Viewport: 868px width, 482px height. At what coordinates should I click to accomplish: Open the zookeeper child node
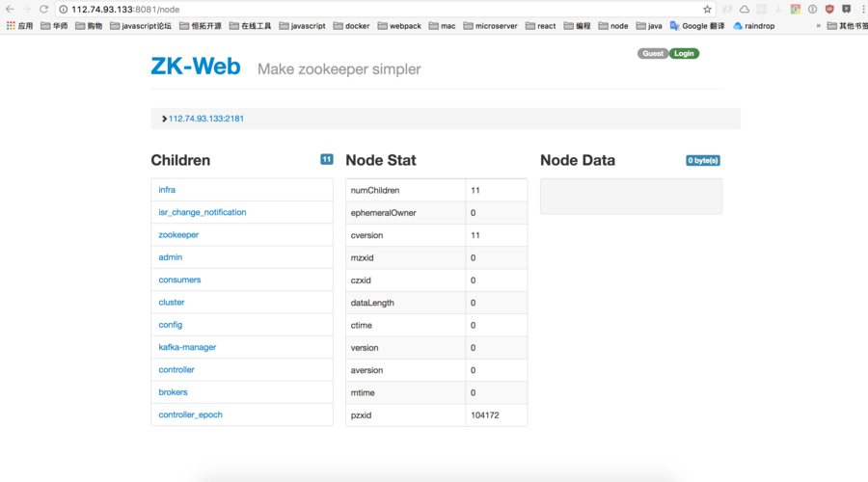(178, 235)
